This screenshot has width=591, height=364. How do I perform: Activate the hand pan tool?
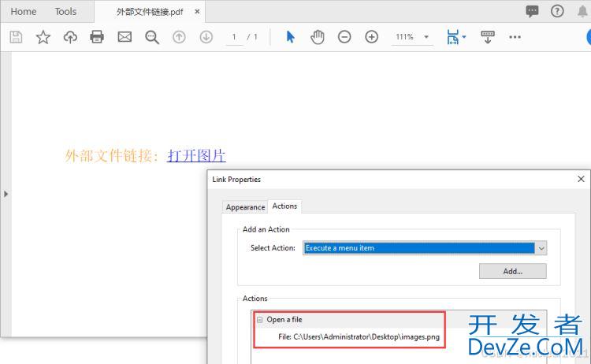(318, 37)
